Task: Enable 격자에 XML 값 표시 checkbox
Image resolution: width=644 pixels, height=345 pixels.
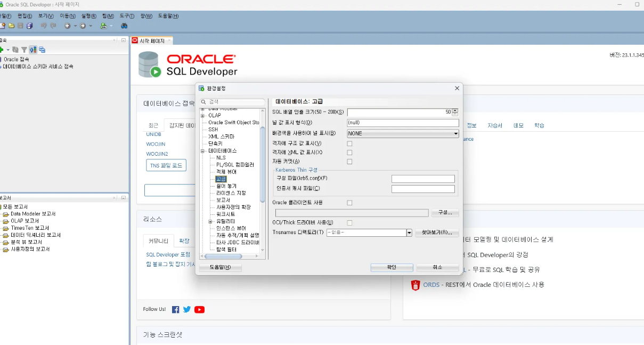Action: click(349, 153)
